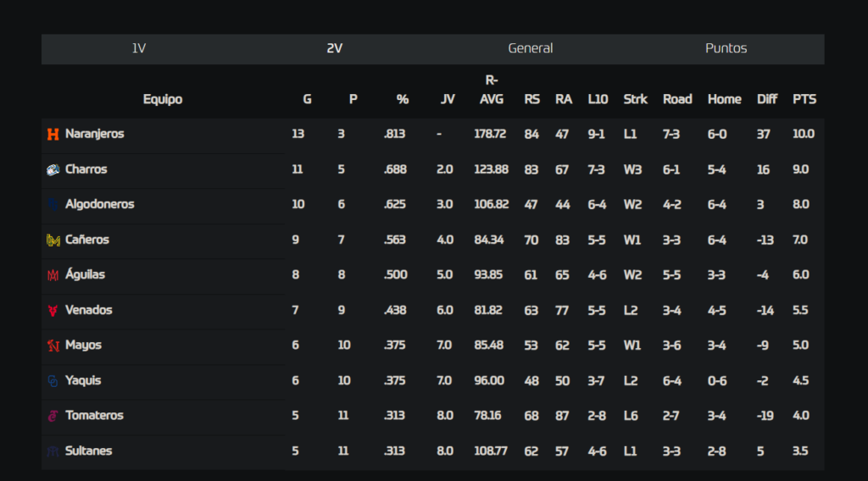Switch to the 1V standings tab
868x481 pixels.
139,48
